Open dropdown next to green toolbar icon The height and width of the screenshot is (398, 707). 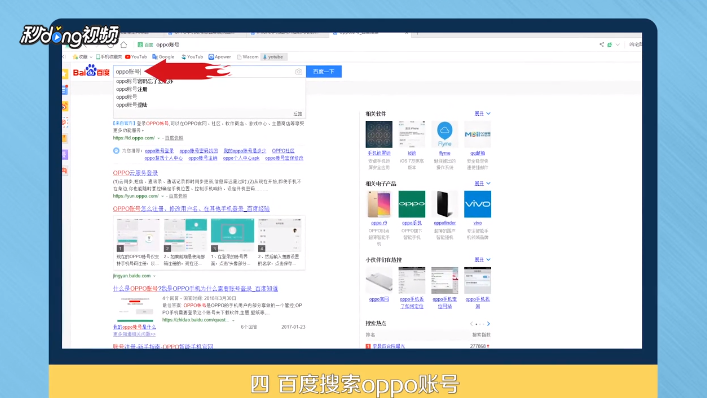point(618,45)
